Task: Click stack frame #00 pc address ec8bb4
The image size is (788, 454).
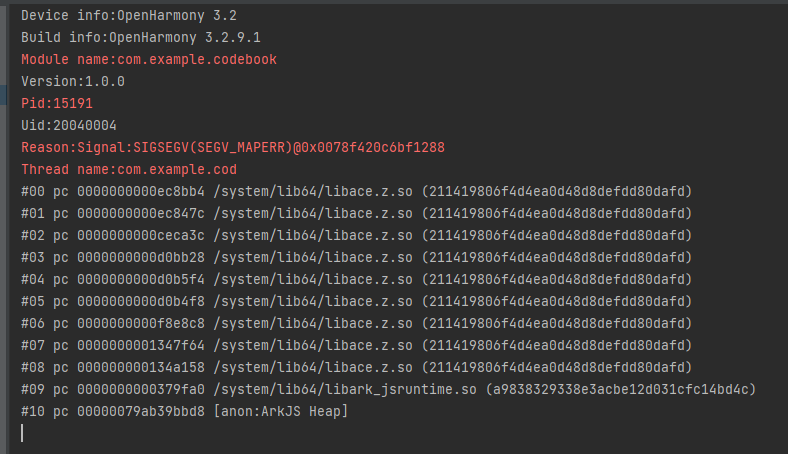Action: (141, 192)
